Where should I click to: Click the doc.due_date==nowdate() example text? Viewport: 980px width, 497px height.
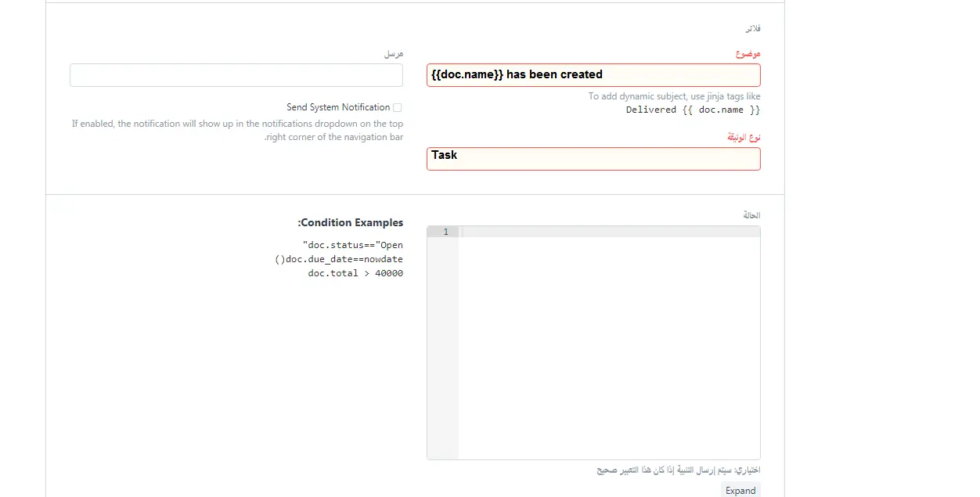pos(339,259)
